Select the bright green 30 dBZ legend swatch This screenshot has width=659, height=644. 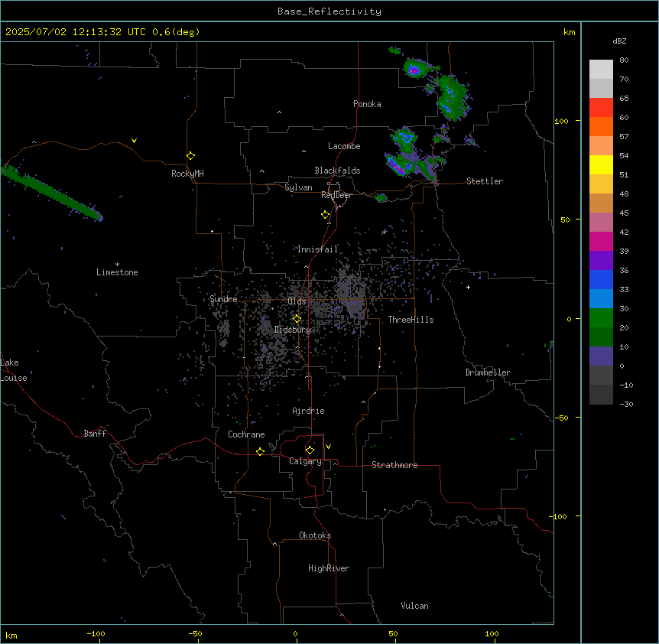[x=601, y=318]
